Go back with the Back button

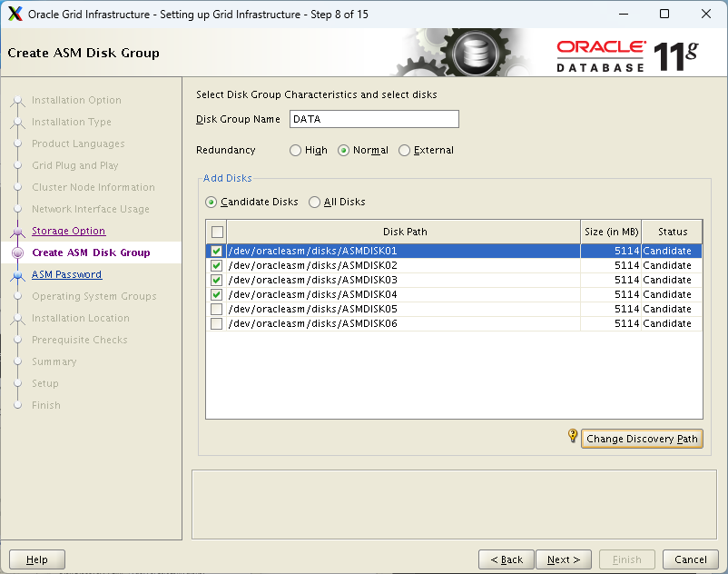click(x=507, y=559)
